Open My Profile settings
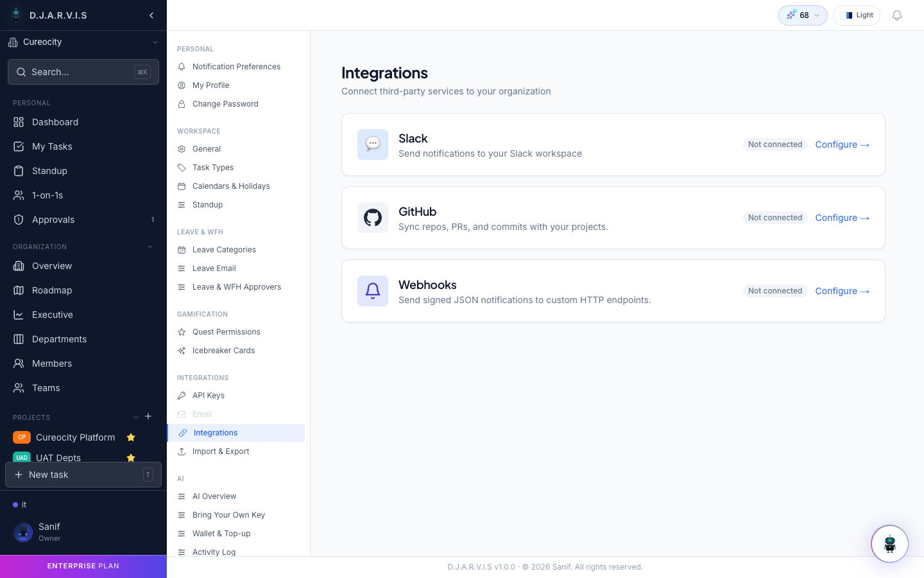The image size is (924, 578). pos(236,85)
